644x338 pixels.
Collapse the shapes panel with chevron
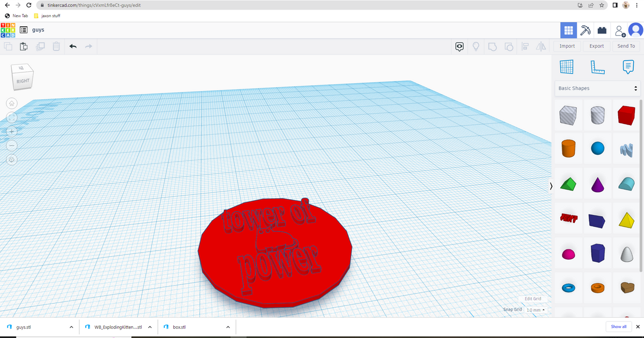pyautogui.click(x=551, y=186)
